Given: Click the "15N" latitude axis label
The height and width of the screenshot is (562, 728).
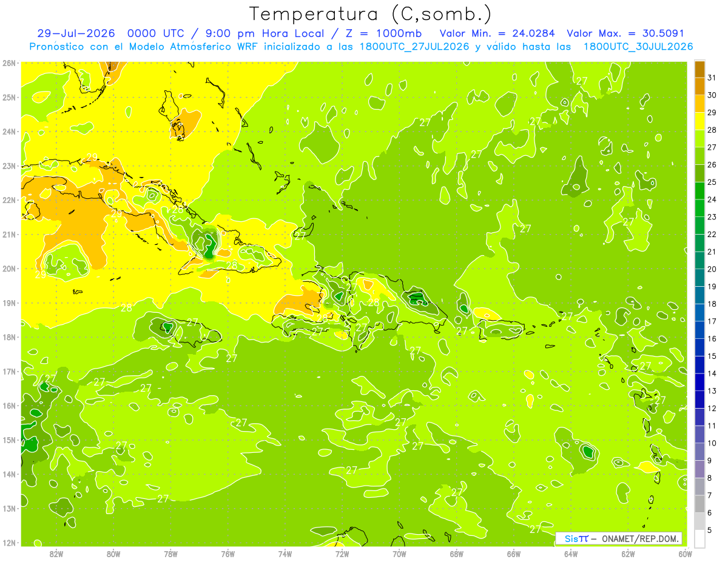Looking at the screenshot, I should 8,440.
